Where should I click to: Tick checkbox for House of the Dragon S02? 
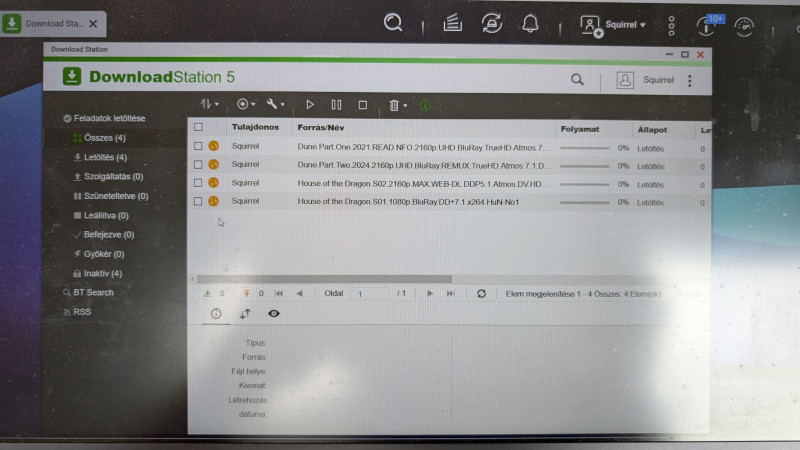(198, 183)
